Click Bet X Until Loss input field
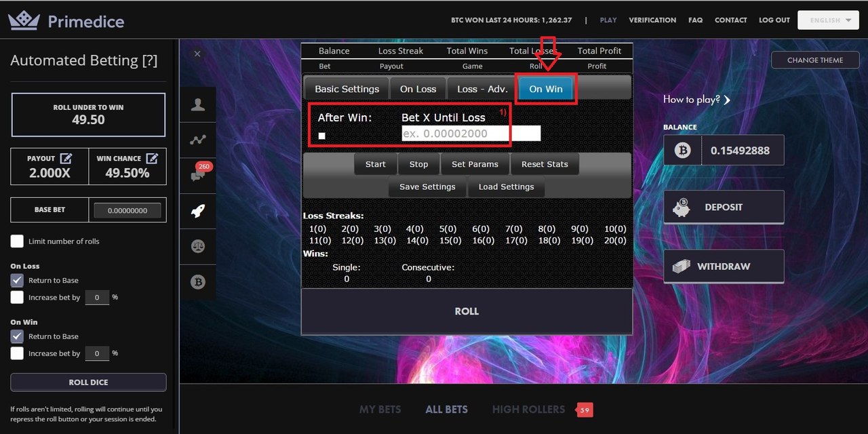 coord(471,134)
